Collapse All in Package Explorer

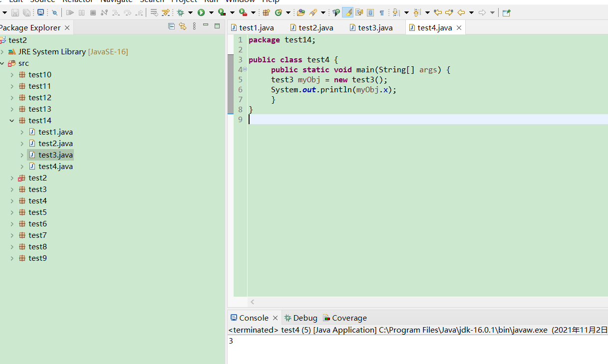(172, 26)
